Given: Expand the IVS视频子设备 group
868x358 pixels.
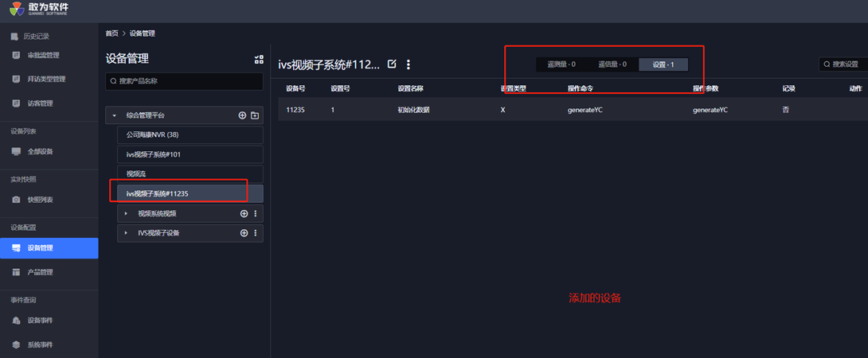Looking at the screenshot, I should tap(126, 233).
